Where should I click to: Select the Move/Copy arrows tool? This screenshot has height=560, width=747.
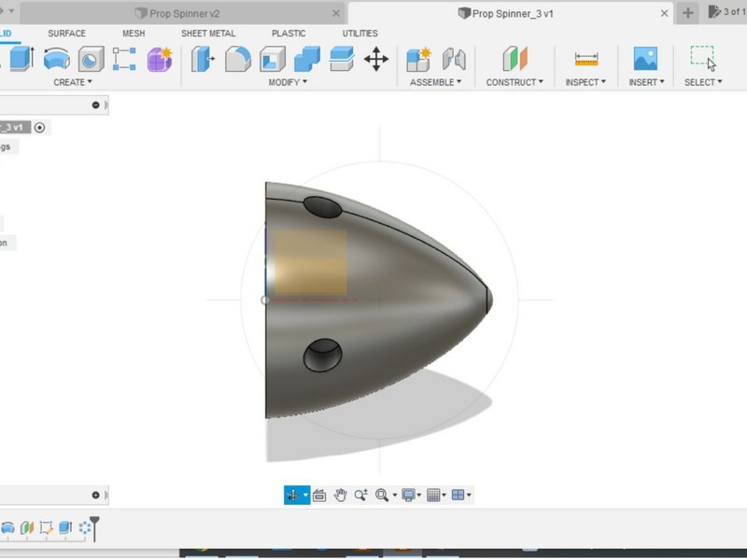click(376, 59)
